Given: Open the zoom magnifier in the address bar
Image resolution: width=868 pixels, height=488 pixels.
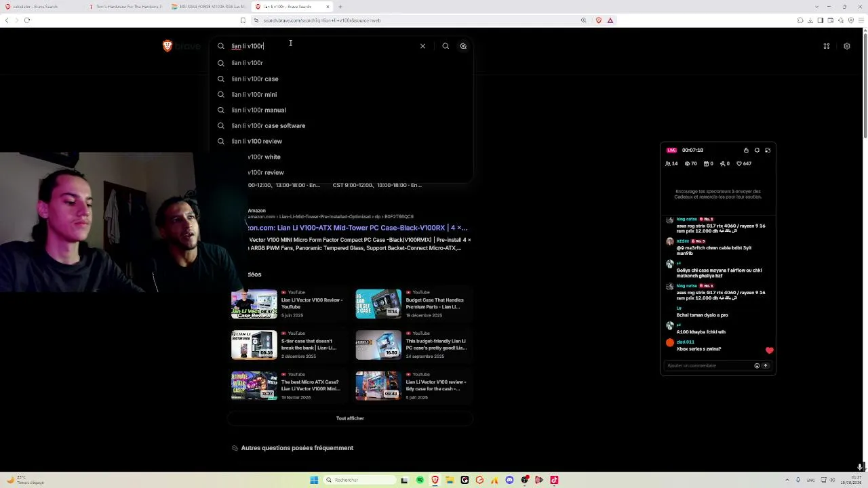Looking at the screenshot, I should coord(583,20).
